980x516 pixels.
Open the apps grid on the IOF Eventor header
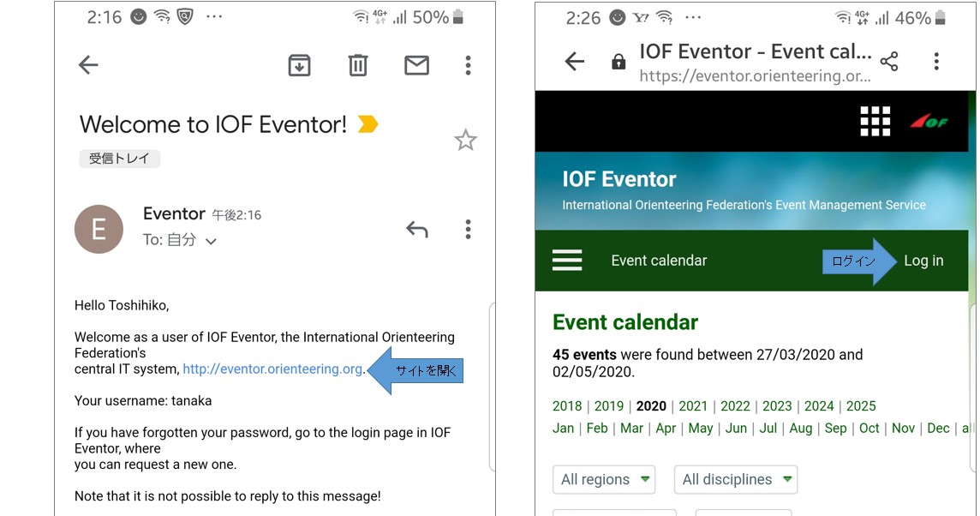[x=875, y=122]
